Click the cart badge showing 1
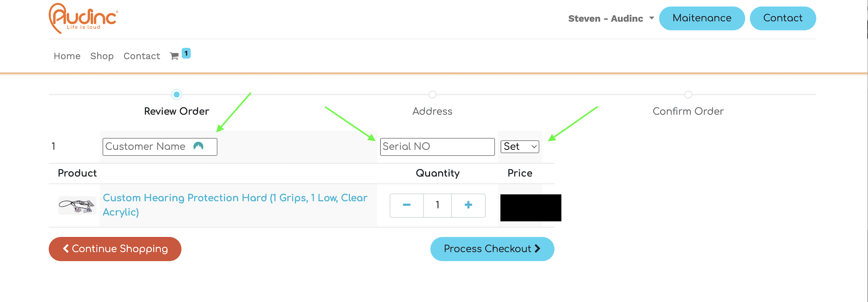 click(186, 53)
